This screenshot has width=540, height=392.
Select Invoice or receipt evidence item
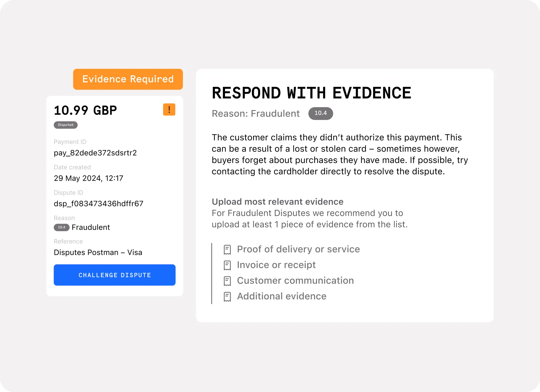(x=270, y=265)
